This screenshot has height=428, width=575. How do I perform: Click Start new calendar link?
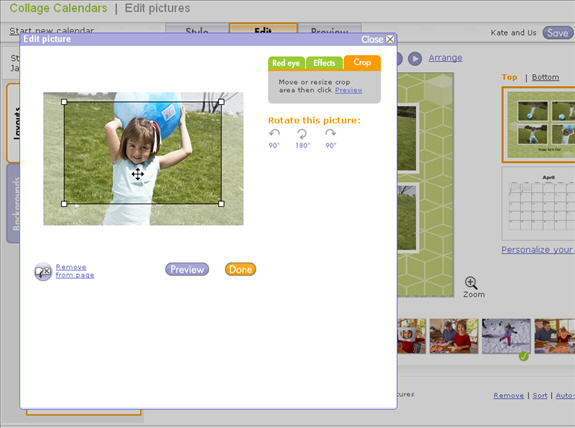pyautogui.click(x=52, y=31)
